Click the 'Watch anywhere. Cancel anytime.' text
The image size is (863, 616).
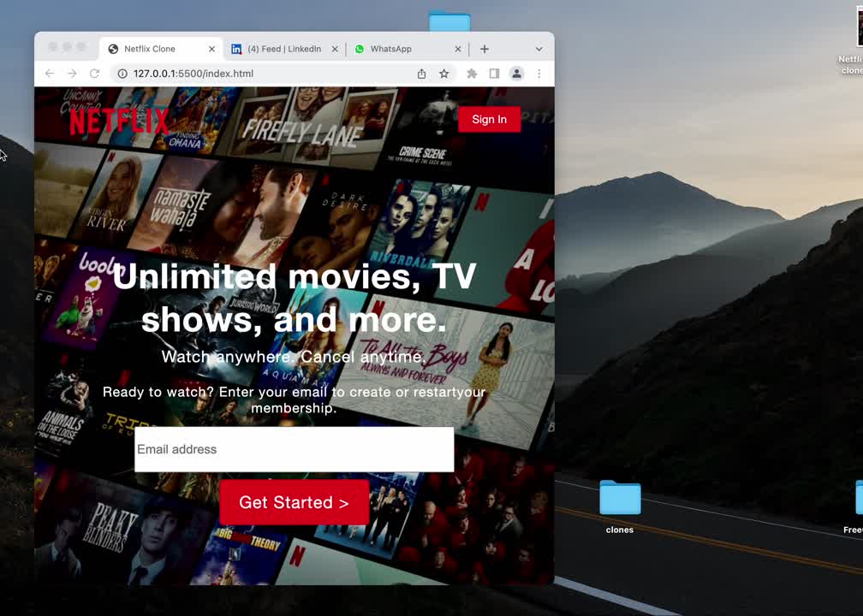(295, 357)
